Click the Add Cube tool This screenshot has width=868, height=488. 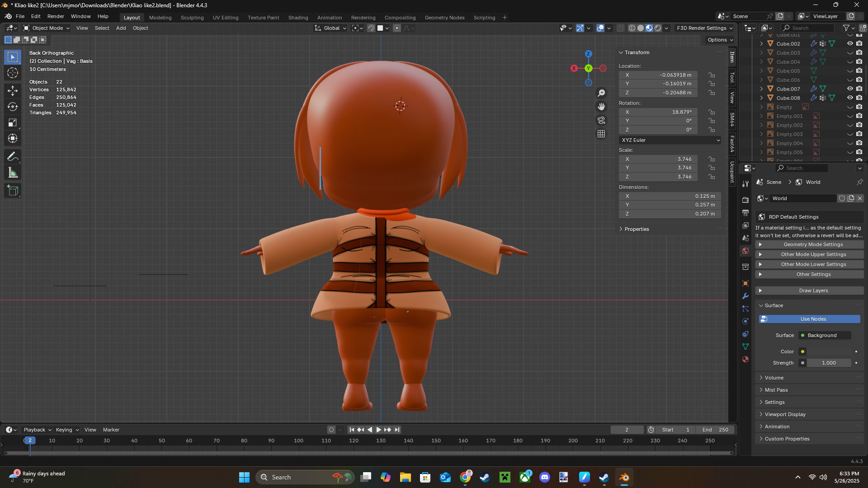13,191
